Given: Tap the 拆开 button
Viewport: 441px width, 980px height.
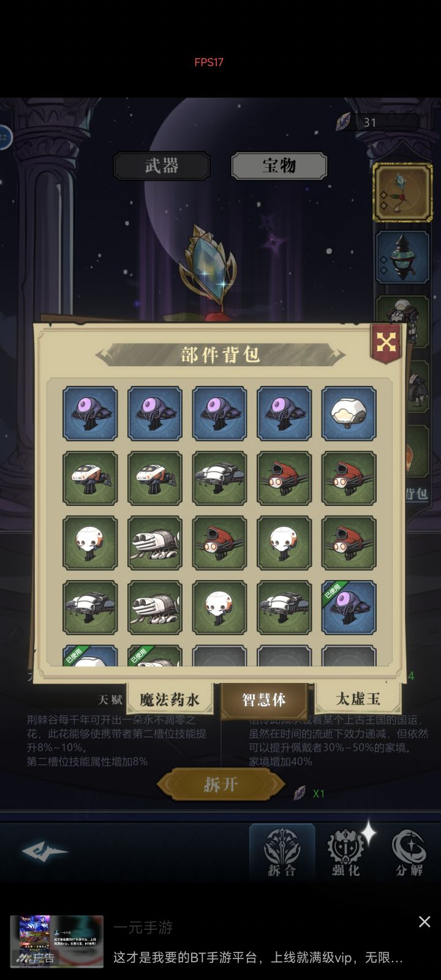Looking at the screenshot, I should click(221, 784).
